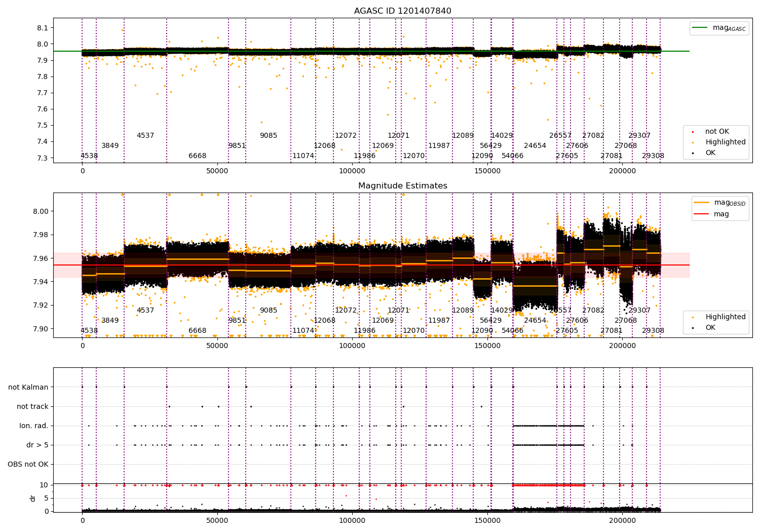Image resolution: width=760 pixels, height=532 pixels.
Task: Click the 'not track' axis label
Action: tap(32, 407)
